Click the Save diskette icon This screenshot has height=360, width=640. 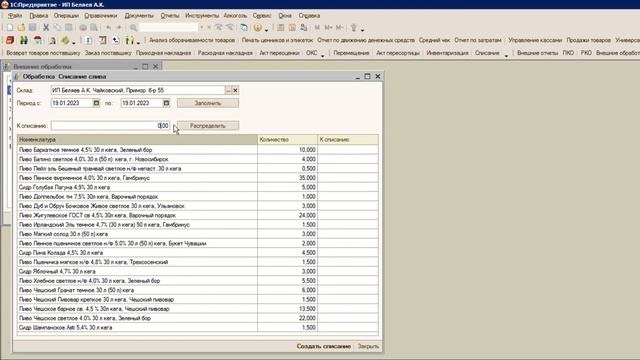(32, 28)
